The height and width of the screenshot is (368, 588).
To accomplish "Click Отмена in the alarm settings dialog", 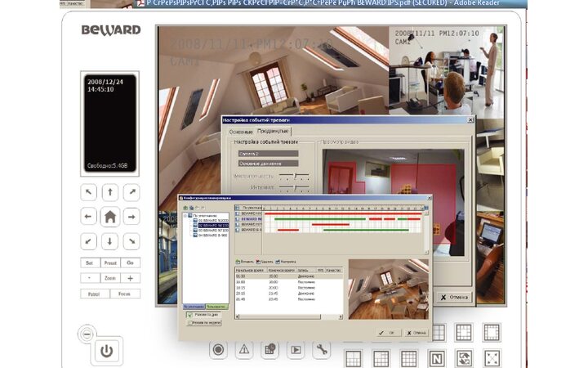I will (454, 297).
